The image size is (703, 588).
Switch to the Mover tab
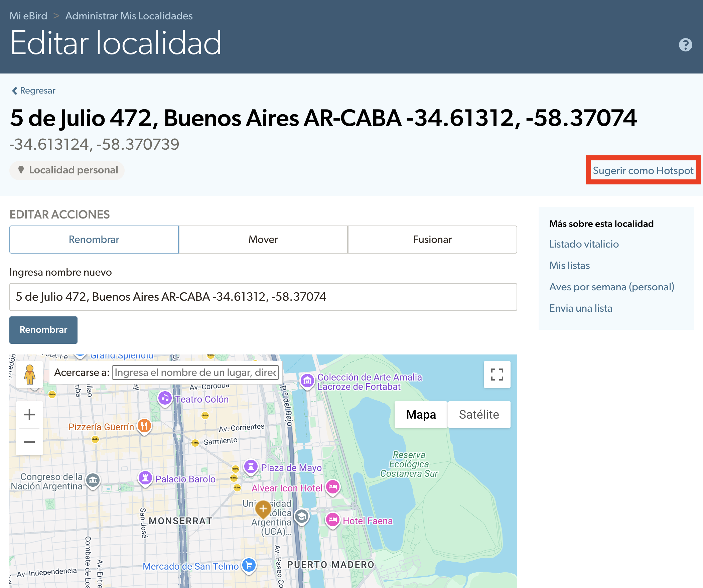[263, 240]
